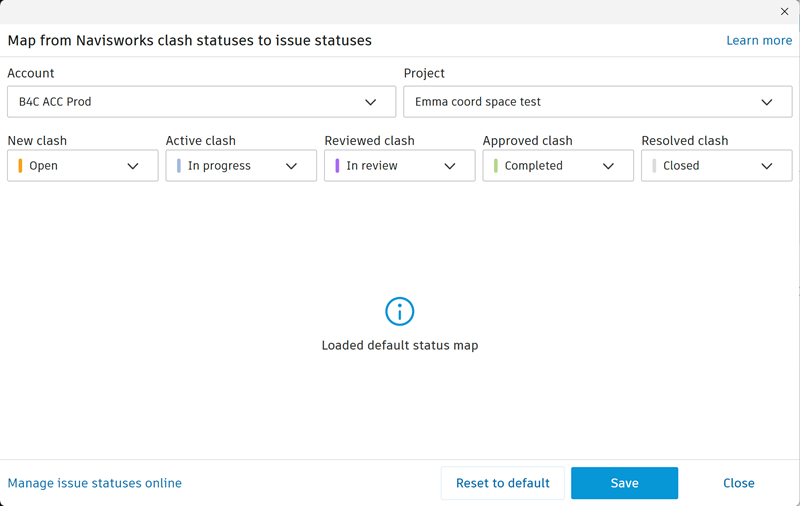The width and height of the screenshot is (800, 506).
Task: Click the blue In progress color marker
Action: point(179,166)
